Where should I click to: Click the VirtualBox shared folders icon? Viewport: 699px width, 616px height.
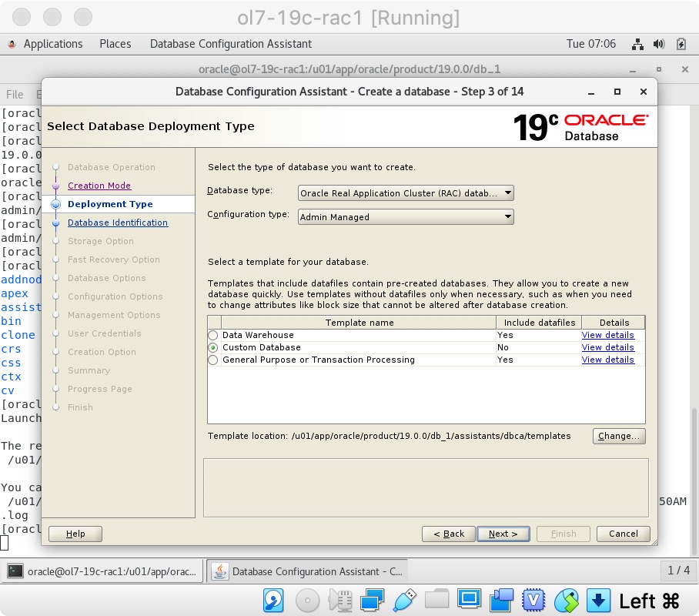(x=437, y=598)
